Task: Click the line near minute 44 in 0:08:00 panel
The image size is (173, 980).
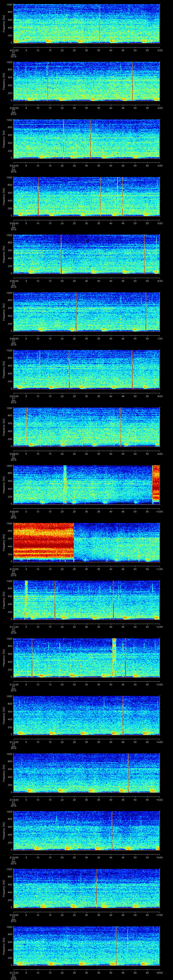Action: pyautogui.click(x=120, y=427)
